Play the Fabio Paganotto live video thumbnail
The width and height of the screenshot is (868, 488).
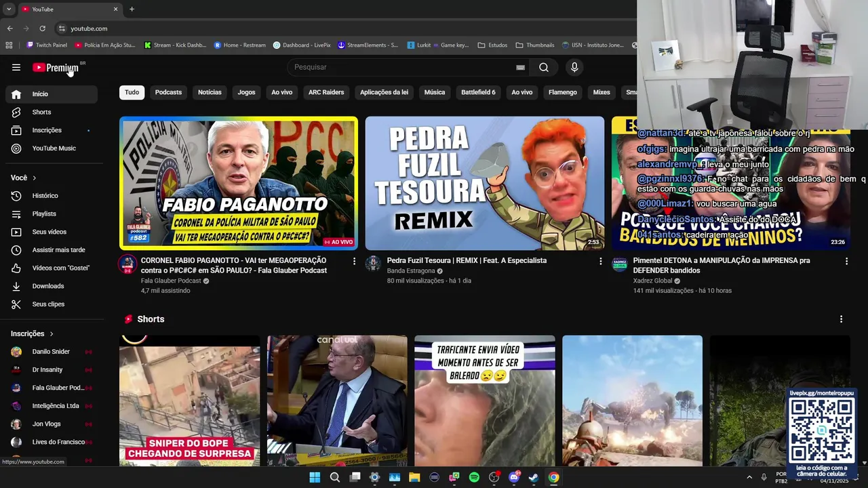click(x=239, y=183)
